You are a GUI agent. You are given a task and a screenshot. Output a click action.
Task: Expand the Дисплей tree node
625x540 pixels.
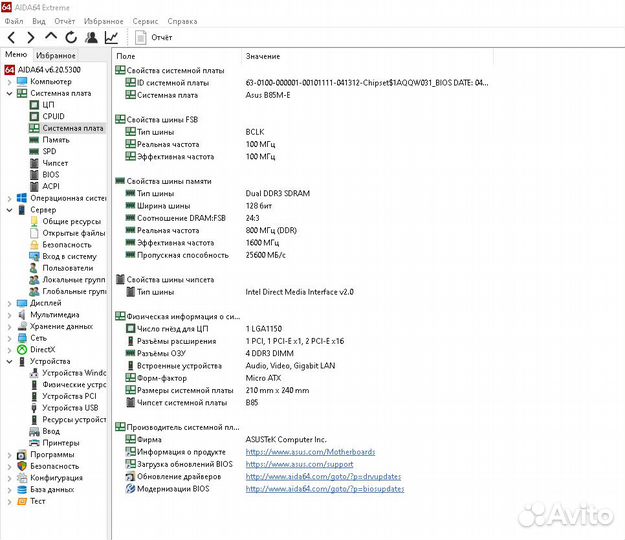pos(10,303)
